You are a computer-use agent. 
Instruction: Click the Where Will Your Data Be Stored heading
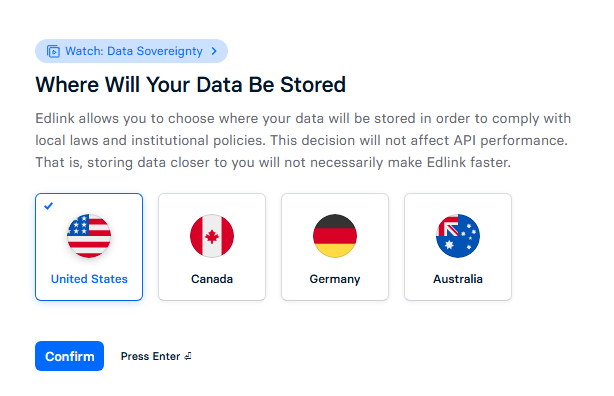tap(191, 85)
